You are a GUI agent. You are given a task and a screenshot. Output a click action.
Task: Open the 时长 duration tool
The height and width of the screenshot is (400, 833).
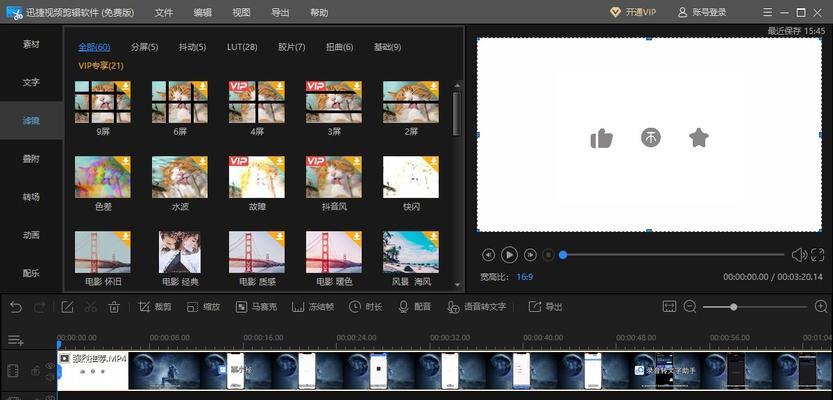click(x=366, y=307)
